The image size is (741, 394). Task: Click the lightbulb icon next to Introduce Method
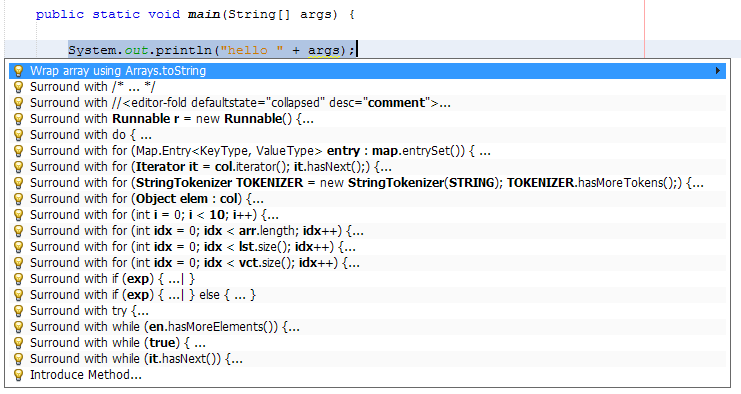[18, 375]
